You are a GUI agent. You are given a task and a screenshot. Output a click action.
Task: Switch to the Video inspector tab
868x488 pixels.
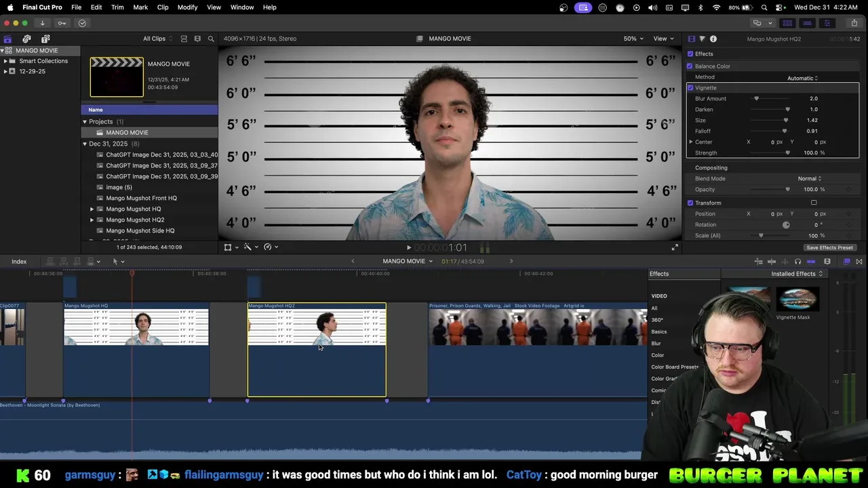[691, 39]
